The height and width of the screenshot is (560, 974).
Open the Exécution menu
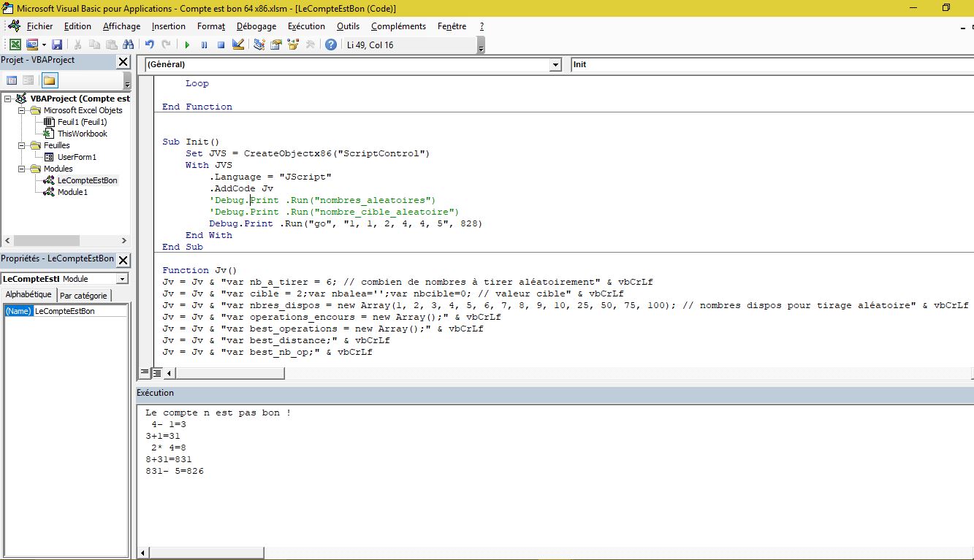306,26
